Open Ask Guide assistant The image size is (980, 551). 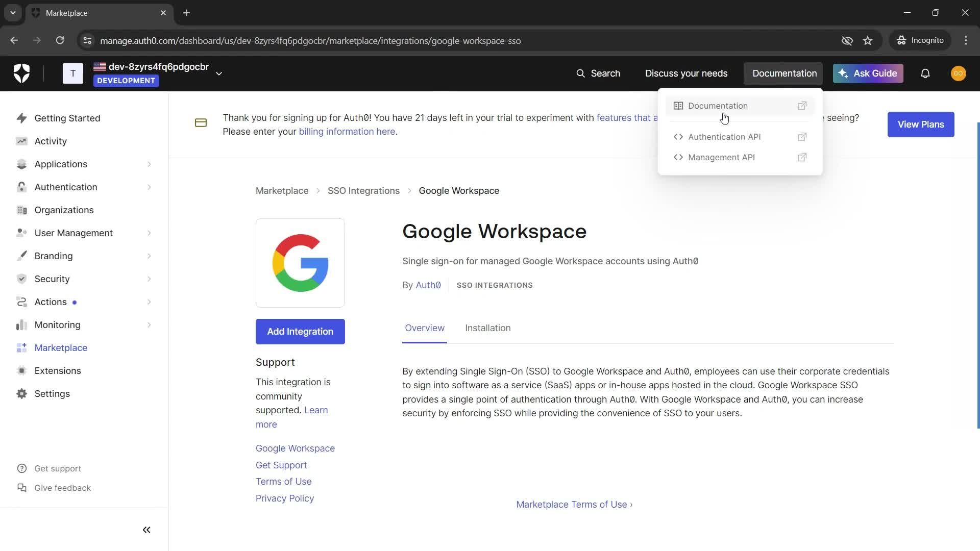pyautogui.click(x=868, y=73)
